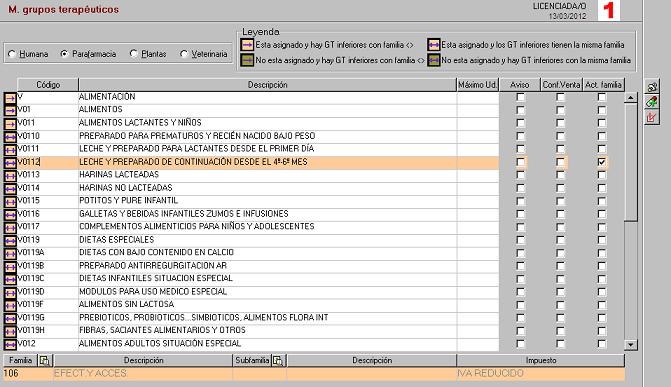Click the row icon beside code V0115
This screenshot has width=671, height=387.
tap(10, 202)
